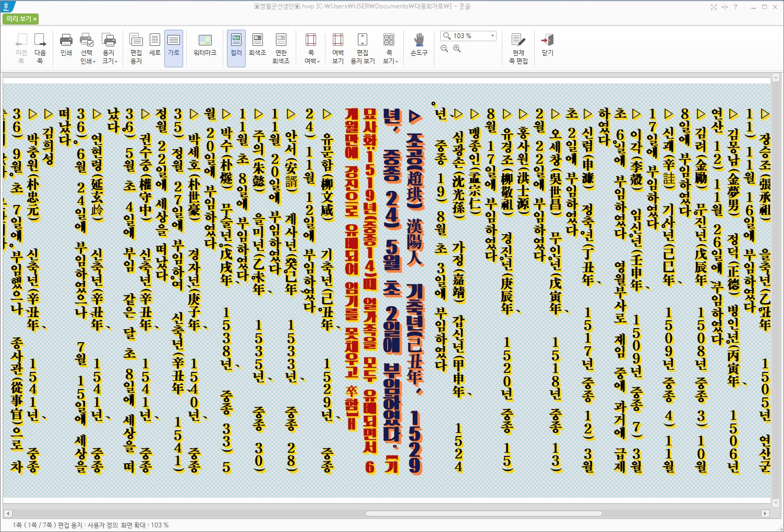Screen dimensions: 784x532
Task: Open 용지 크기 paper size options
Action: [108, 48]
